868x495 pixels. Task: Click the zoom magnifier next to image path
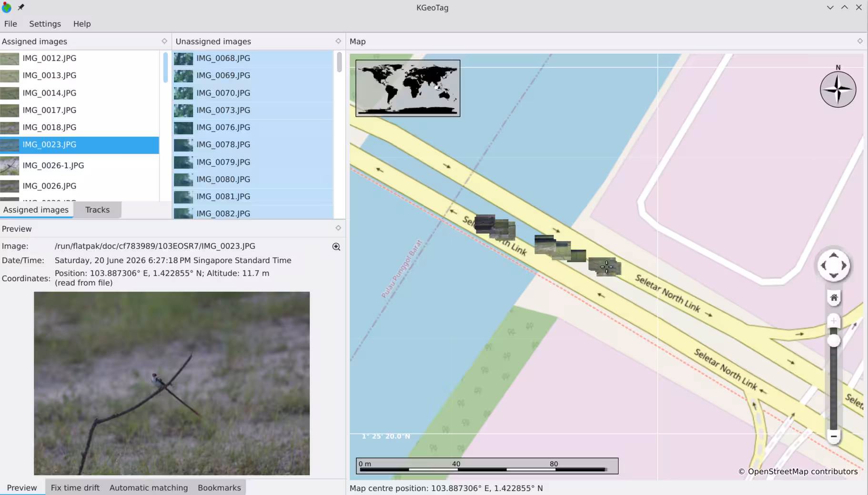tap(336, 247)
